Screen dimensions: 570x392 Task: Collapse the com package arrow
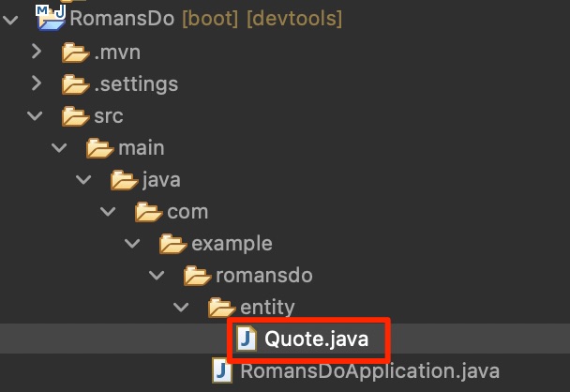(109, 212)
